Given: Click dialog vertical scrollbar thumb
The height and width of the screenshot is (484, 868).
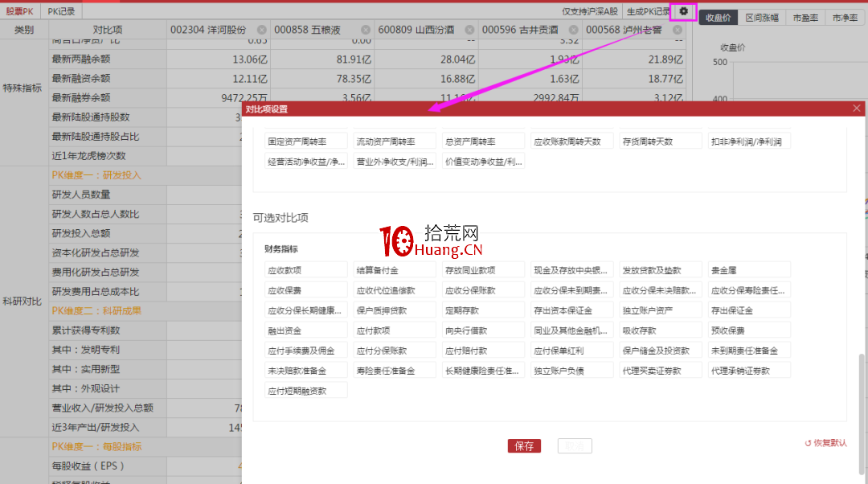Looking at the screenshot, I should [x=862, y=414].
